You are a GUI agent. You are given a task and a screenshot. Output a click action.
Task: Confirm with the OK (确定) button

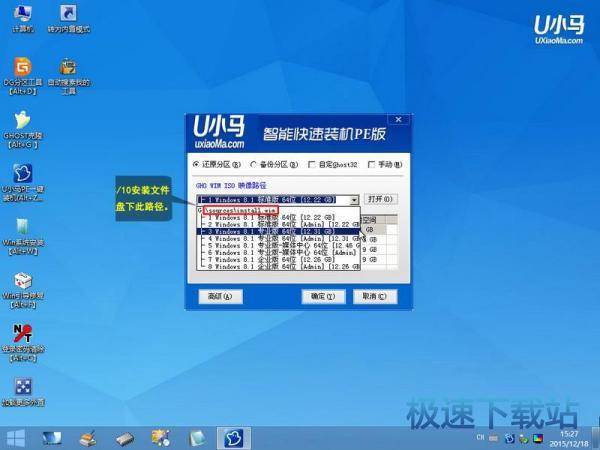[323, 296]
